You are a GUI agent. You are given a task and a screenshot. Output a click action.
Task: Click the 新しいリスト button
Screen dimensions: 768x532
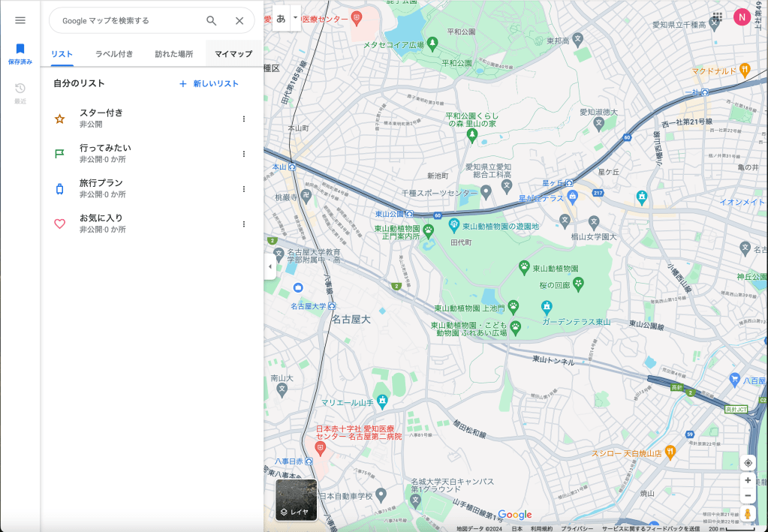click(209, 84)
